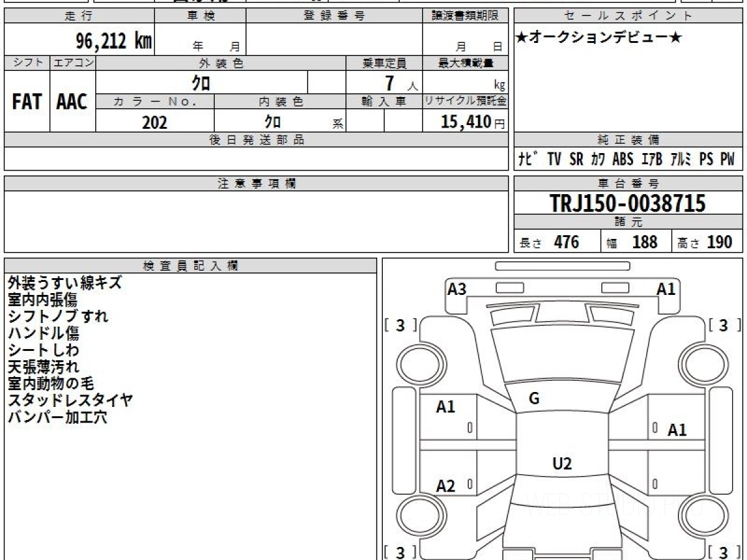This screenshot has width=747, height=560.
Task: Click the A3 damage mark on diagram
Action: coord(457,289)
